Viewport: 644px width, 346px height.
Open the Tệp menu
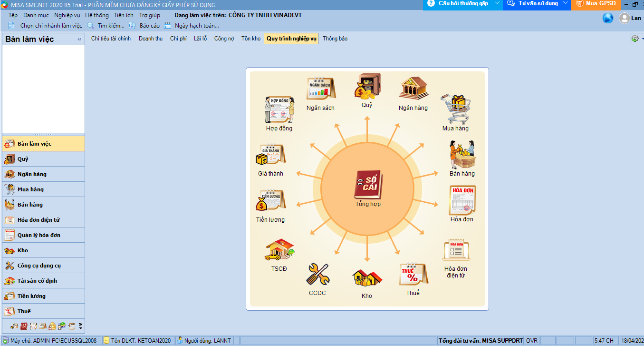[x=13, y=15]
